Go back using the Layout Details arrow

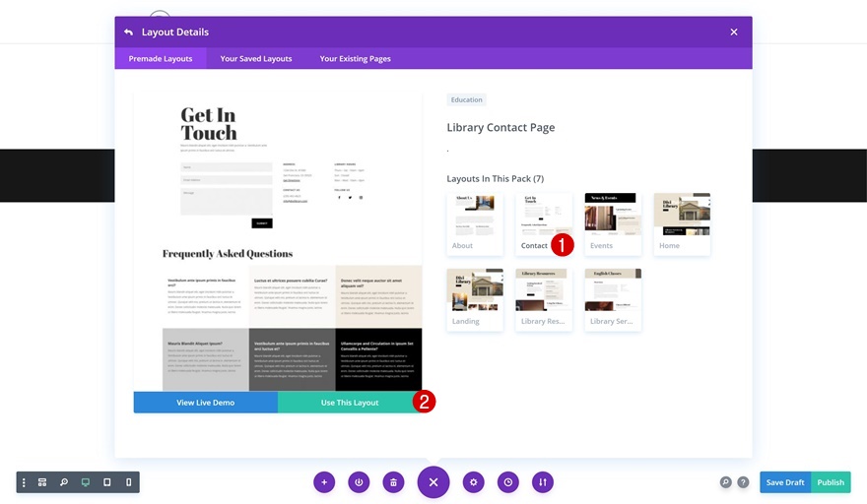click(128, 32)
